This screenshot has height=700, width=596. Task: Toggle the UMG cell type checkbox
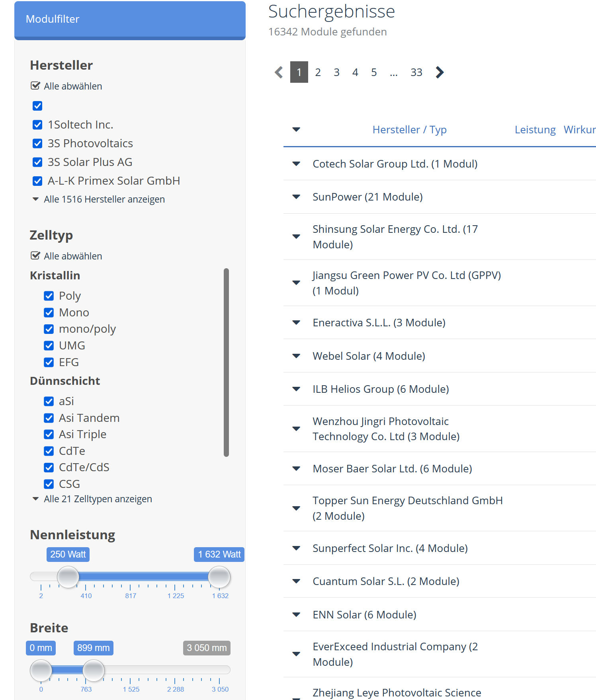[49, 345]
